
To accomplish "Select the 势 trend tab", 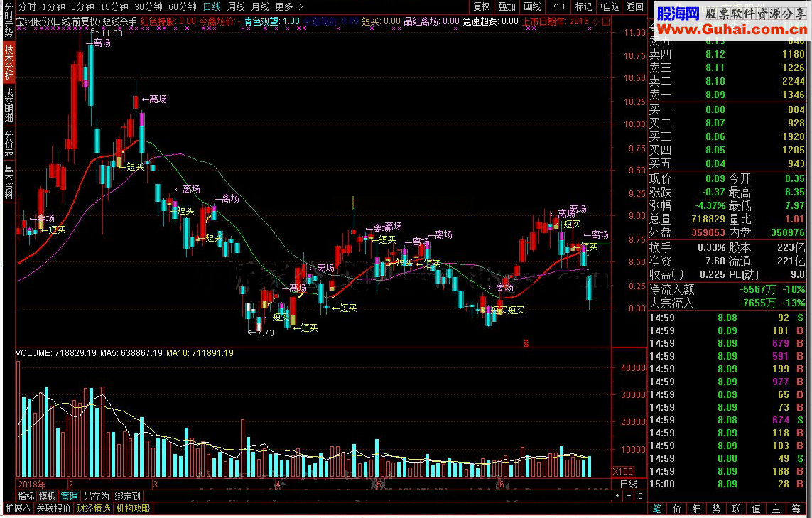I will tap(716, 509).
